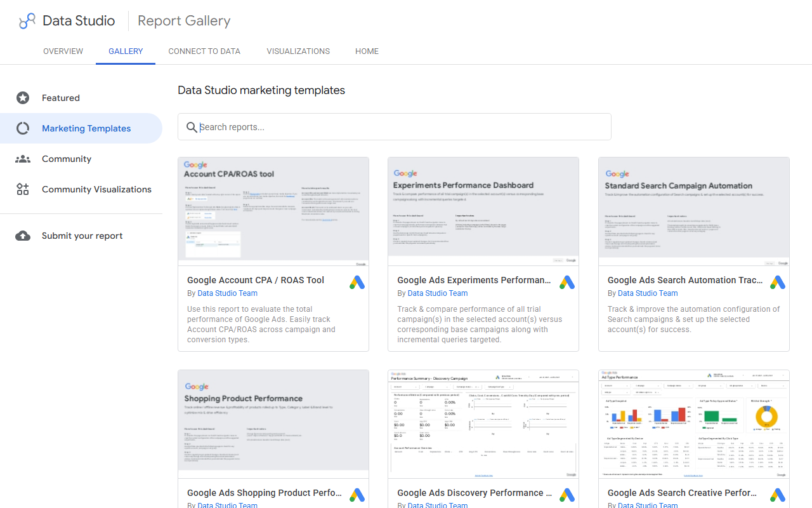Click Data Studio Team link under CPA / ROAS Tool
The width and height of the screenshot is (812, 508).
228,293
